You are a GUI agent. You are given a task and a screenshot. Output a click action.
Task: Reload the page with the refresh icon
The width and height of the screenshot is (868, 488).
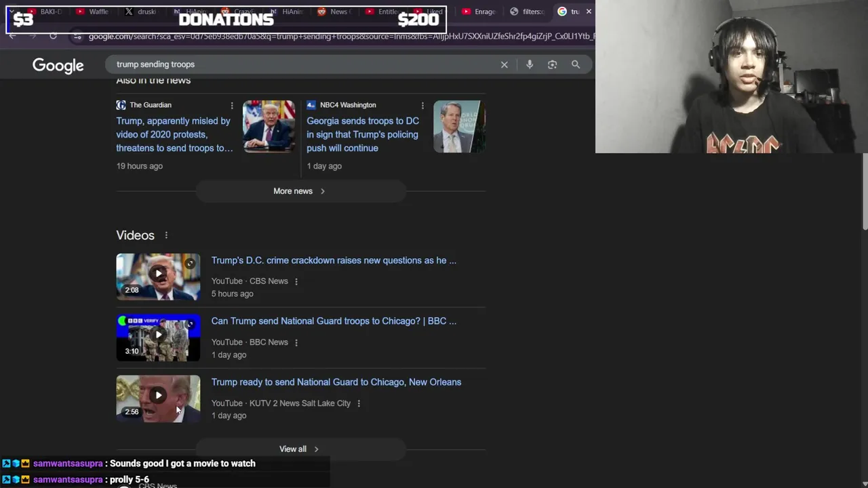click(53, 36)
